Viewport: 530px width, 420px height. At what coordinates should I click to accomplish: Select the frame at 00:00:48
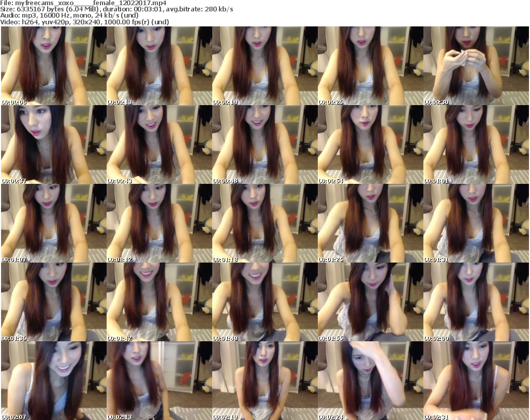point(264,144)
